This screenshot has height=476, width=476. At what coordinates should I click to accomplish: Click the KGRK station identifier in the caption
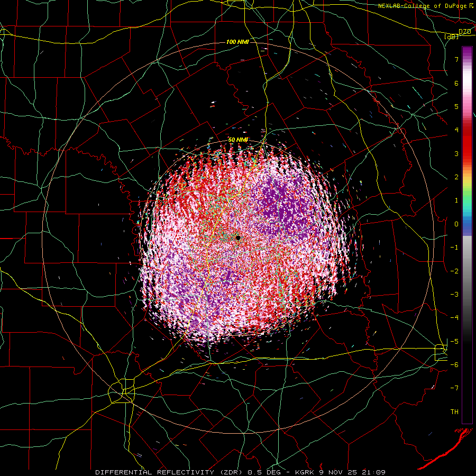click(305, 472)
